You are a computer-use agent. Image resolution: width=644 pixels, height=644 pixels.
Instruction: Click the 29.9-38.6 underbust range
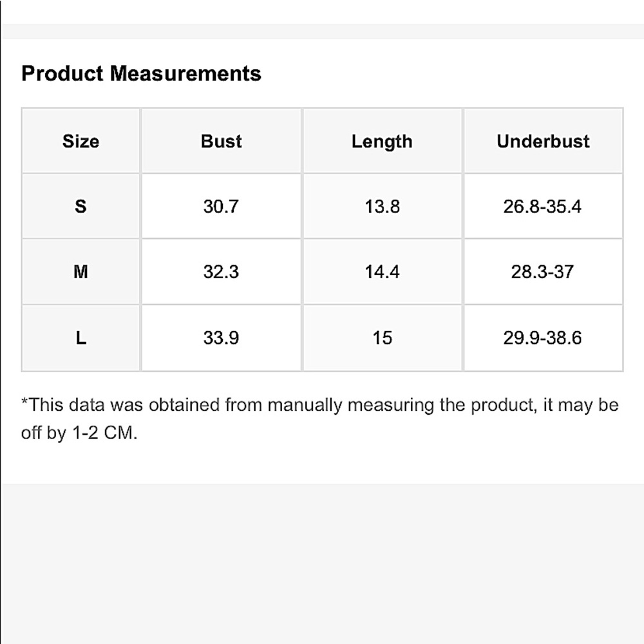coord(542,337)
